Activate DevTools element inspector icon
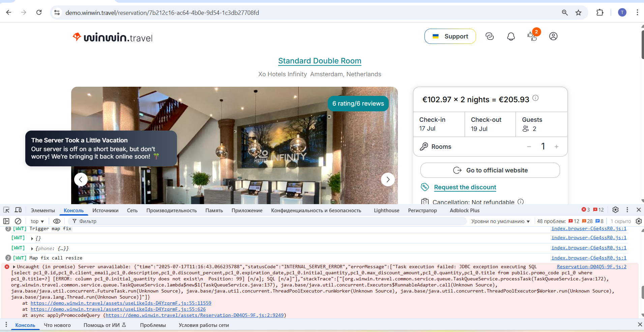644x332 pixels. click(6, 210)
